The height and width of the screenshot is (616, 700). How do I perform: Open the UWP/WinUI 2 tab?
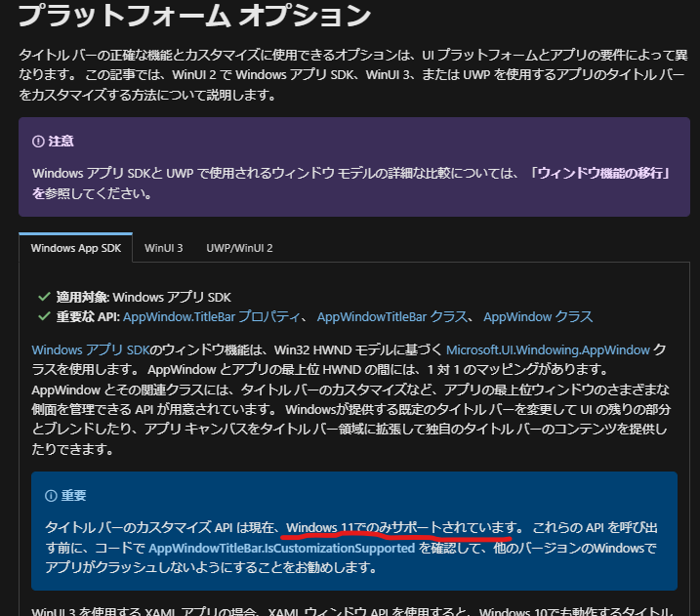[x=239, y=248]
